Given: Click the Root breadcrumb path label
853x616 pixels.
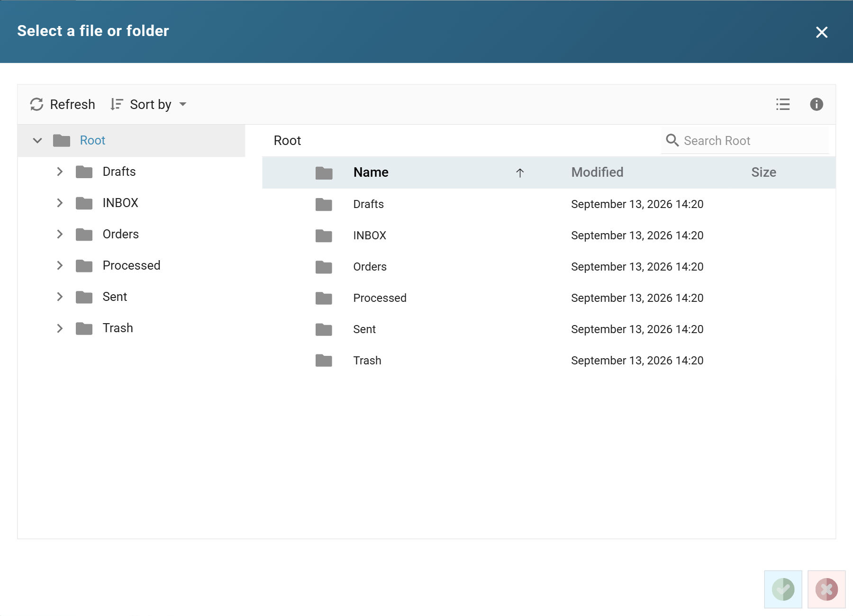Looking at the screenshot, I should (287, 141).
